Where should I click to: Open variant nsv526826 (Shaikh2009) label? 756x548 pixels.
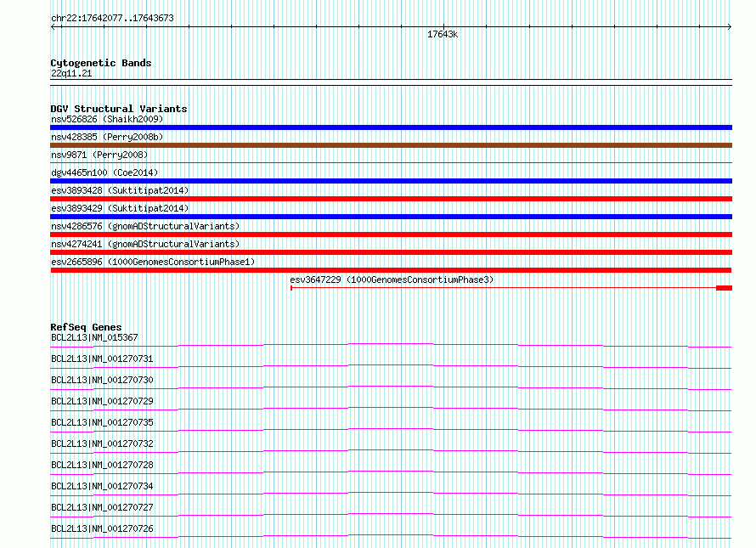[107, 119]
